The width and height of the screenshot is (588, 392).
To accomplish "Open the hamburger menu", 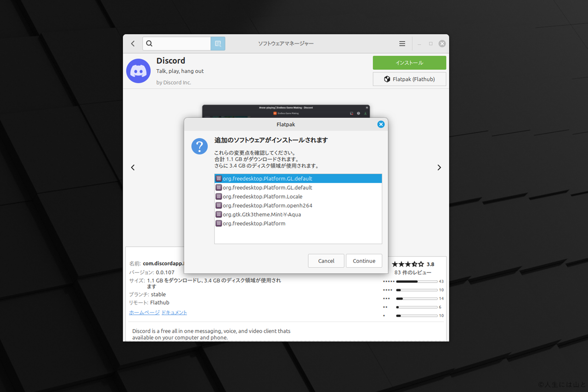I will (x=402, y=44).
